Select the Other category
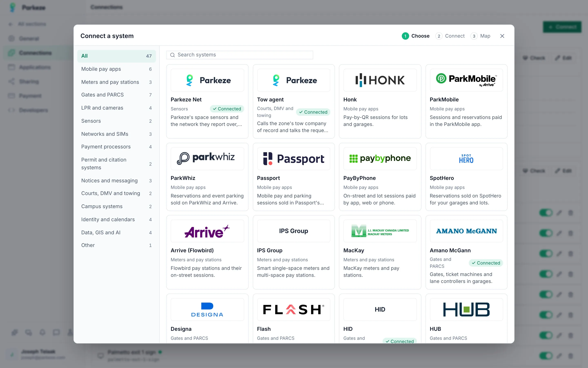Viewport: 588px width, 368px height. coord(116,245)
